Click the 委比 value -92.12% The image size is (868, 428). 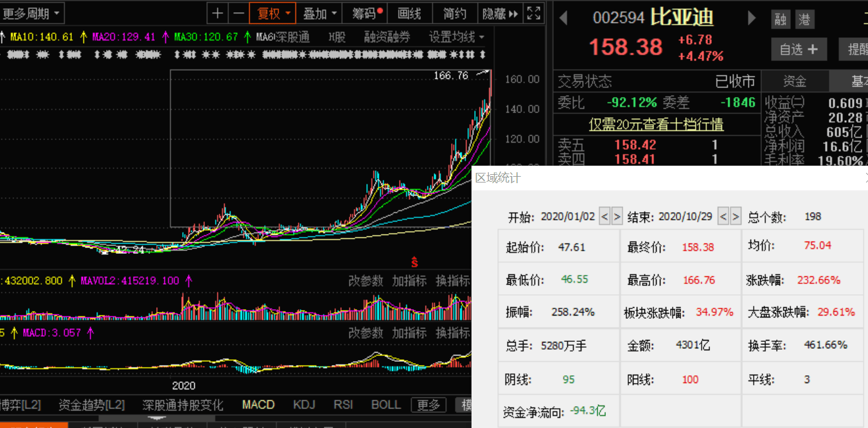(632, 102)
